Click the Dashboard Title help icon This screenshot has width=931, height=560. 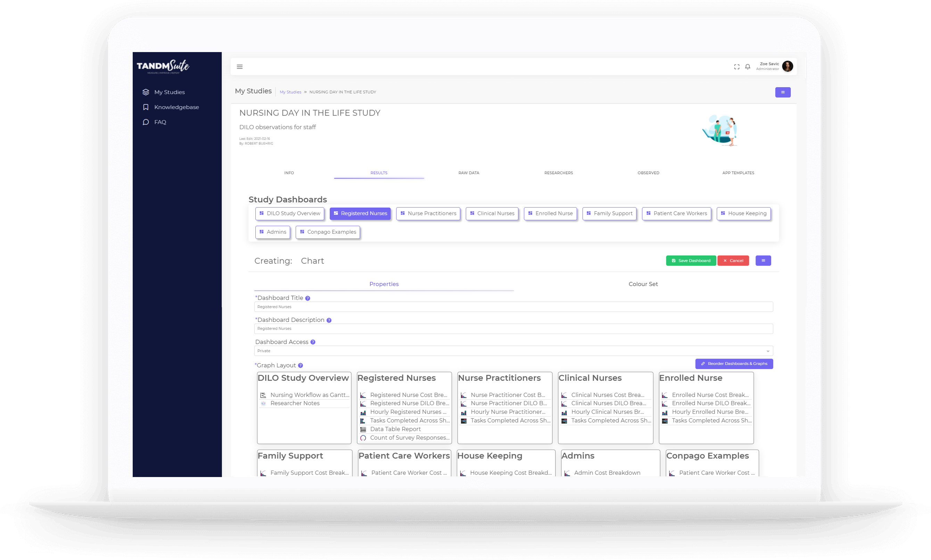(308, 299)
